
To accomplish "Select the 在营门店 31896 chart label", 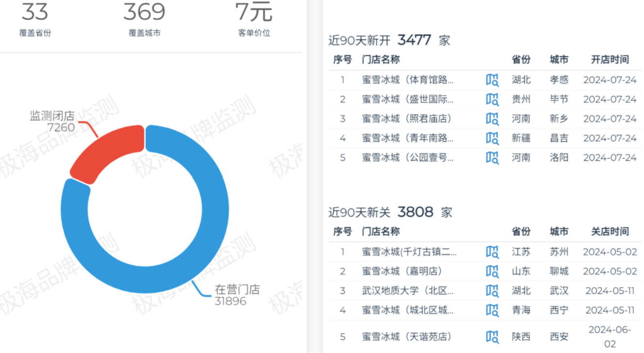I will click(x=237, y=295).
